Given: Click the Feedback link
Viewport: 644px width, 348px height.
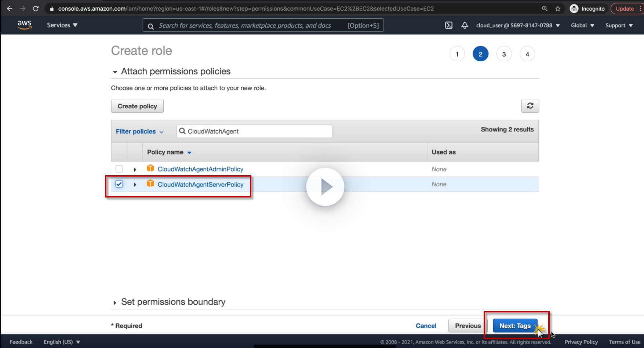Looking at the screenshot, I should click(21, 342).
